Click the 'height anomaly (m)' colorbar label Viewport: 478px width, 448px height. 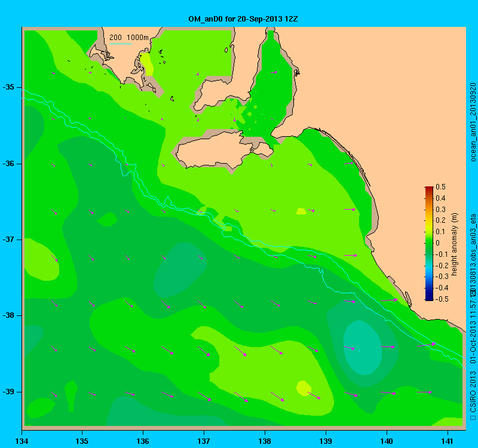pos(454,244)
